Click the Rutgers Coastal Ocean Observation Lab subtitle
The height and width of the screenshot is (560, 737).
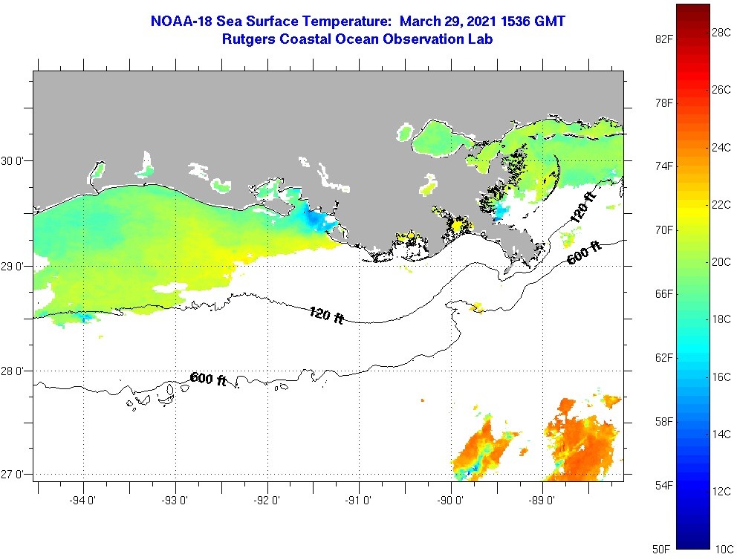[357, 39]
